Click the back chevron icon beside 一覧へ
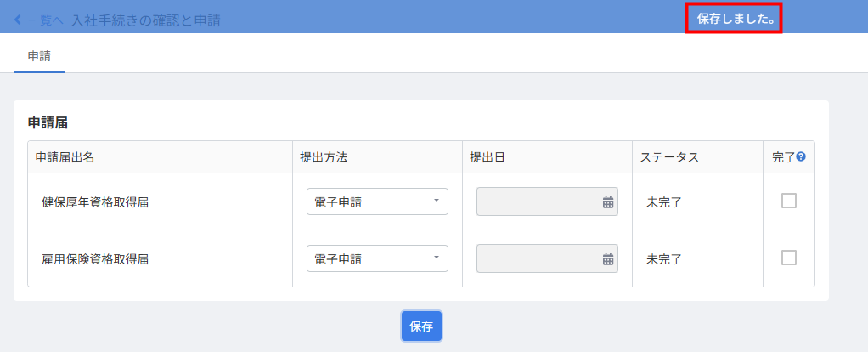Screen dimensions: 868x352 click(18, 20)
